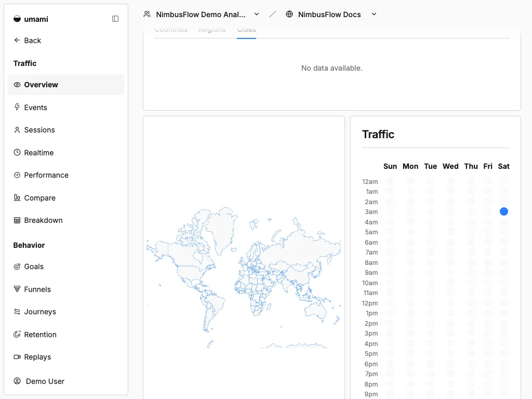Screen dimensions: 532x399
Task: Click the Breakdown table icon
Action: click(17, 220)
